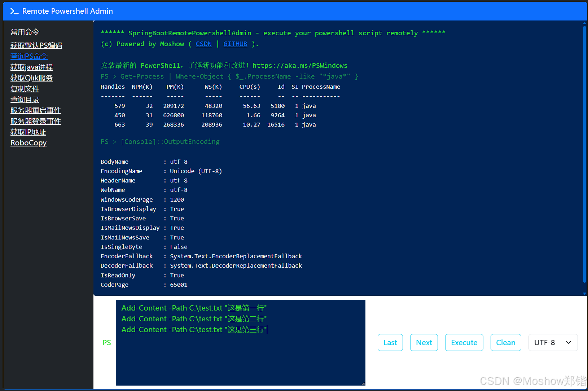This screenshot has height=391, width=588.
Task: Click the EncodingName Unicode (UTF-8) line
Action: [161, 171]
